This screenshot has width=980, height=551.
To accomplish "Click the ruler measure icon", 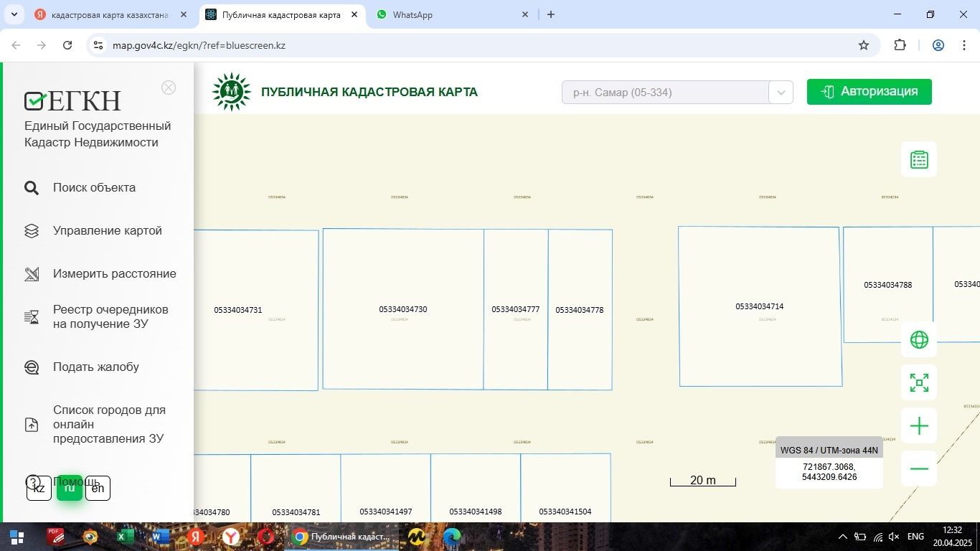I will (32, 274).
